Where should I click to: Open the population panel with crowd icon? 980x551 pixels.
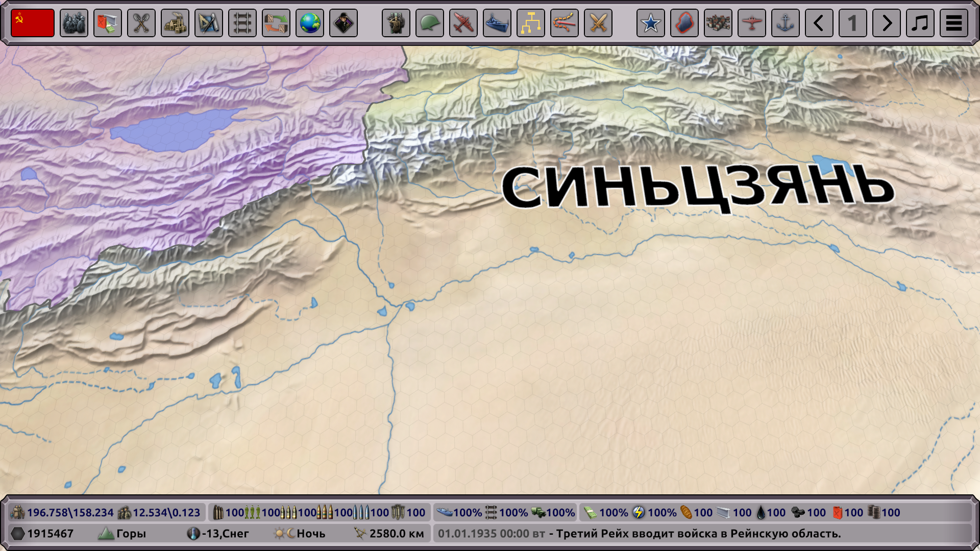pyautogui.click(x=74, y=23)
